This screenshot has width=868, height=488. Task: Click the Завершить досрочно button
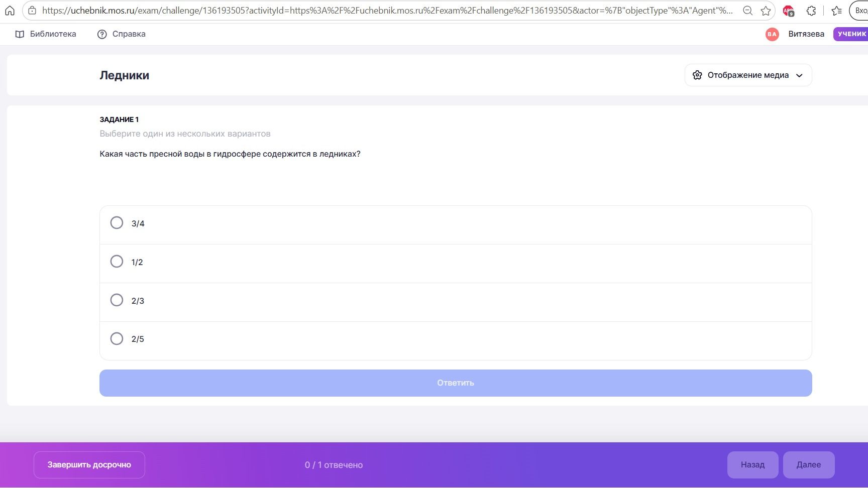[x=89, y=465]
